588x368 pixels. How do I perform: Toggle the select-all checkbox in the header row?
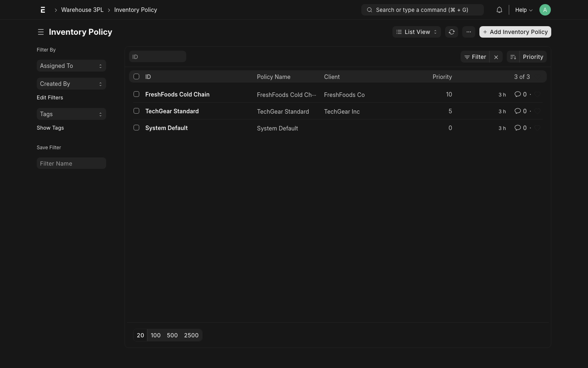pyautogui.click(x=136, y=76)
